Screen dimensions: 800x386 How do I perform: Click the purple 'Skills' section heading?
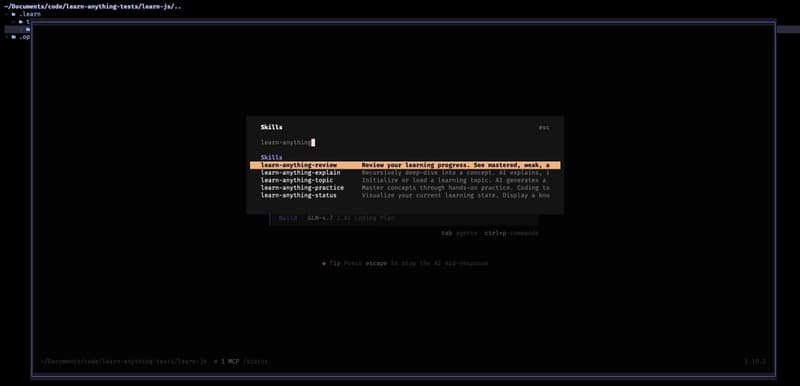pos(271,158)
